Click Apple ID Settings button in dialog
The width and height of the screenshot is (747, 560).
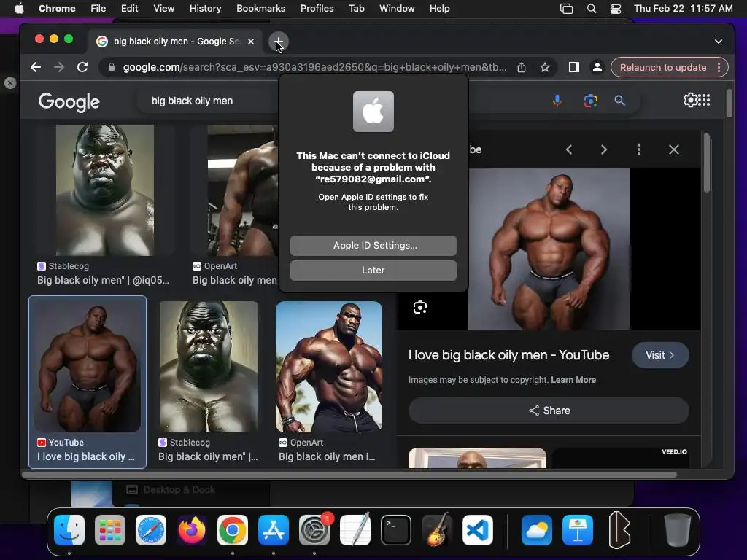point(373,245)
